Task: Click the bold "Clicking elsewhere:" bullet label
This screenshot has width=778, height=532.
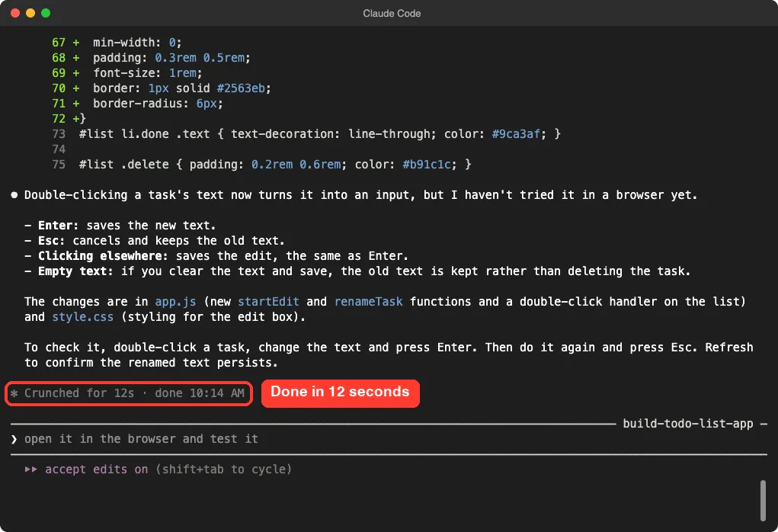Action: (103, 256)
